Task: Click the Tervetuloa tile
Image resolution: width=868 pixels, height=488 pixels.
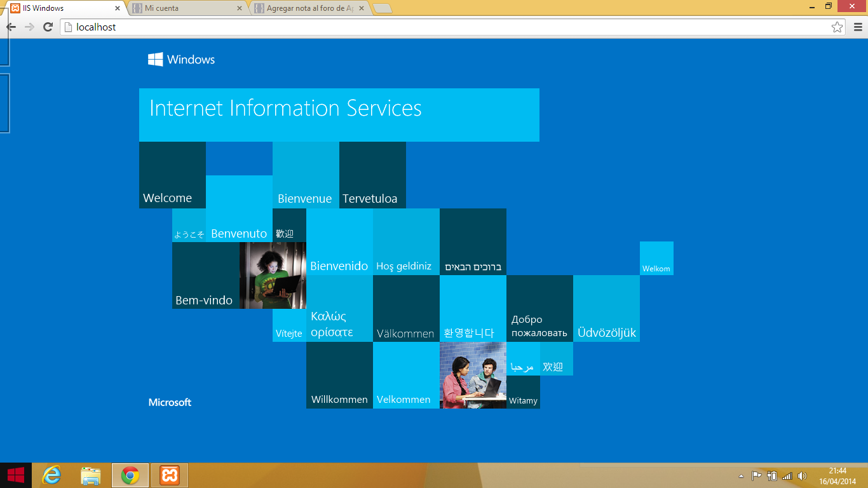Action: (372, 175)
